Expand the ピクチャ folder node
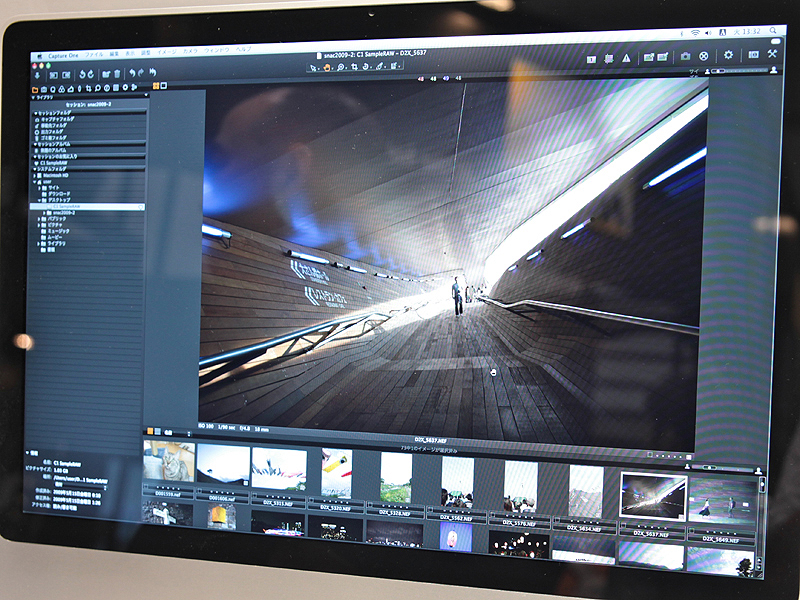The width and height of the screenshot is (800, 600). click(39, 225)
